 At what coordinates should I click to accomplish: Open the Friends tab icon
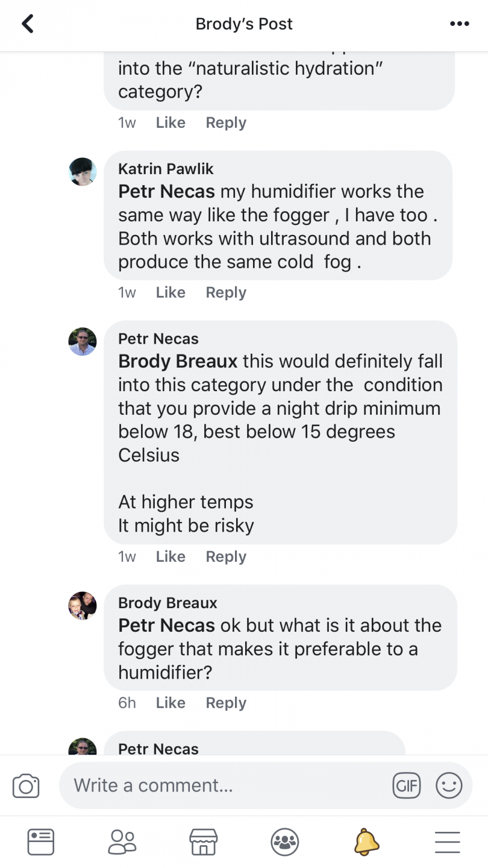tap(122, 841)
